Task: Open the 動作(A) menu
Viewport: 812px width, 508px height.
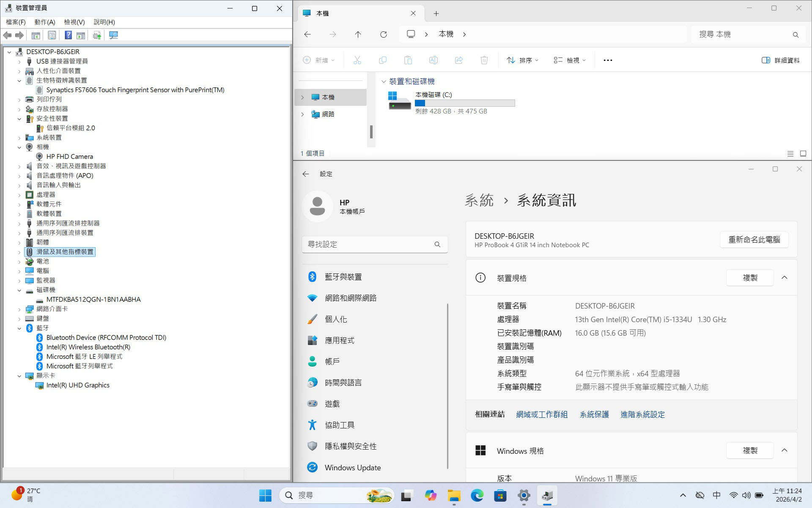Action: 44,22
